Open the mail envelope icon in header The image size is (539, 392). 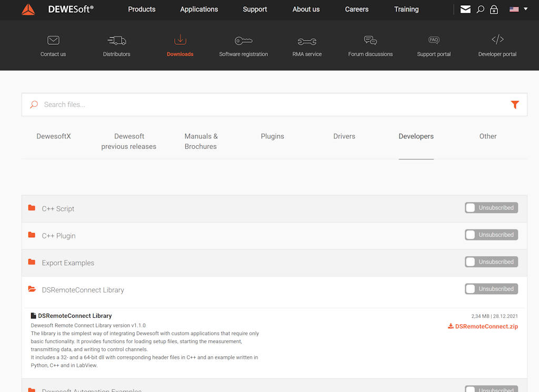(465, 9)
